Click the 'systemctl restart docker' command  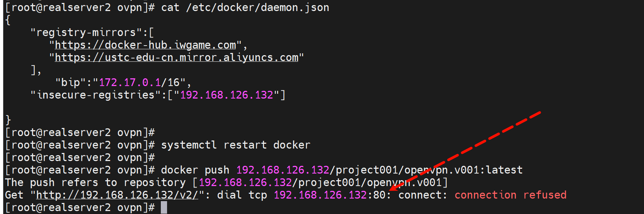click(x=235, y=145)
